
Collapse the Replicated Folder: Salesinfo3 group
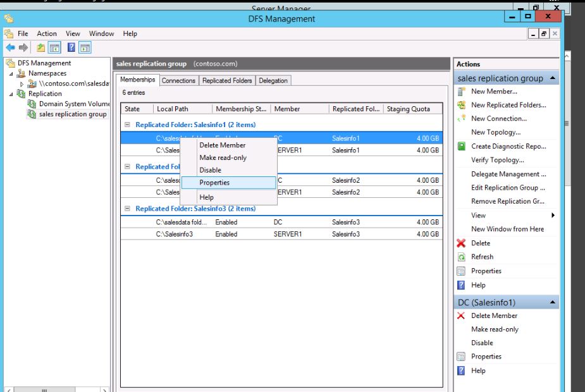click(127, 209)
